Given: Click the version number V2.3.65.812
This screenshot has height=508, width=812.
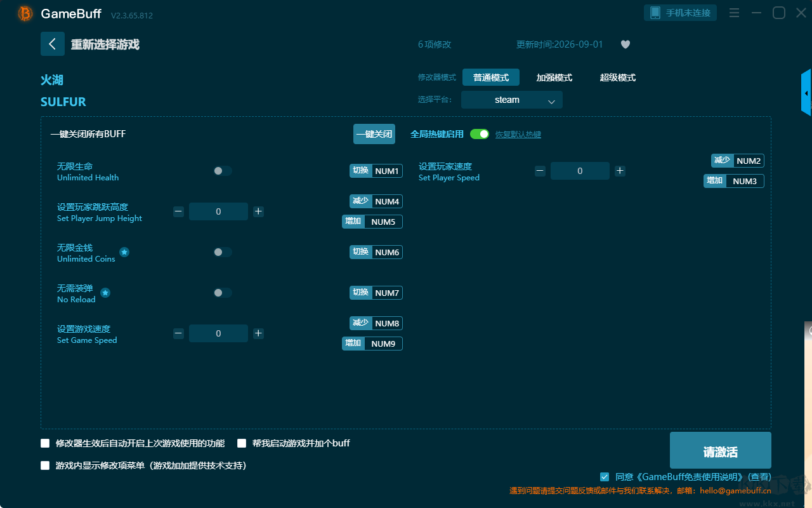Looking at the screenshot, I should (132, 15).
